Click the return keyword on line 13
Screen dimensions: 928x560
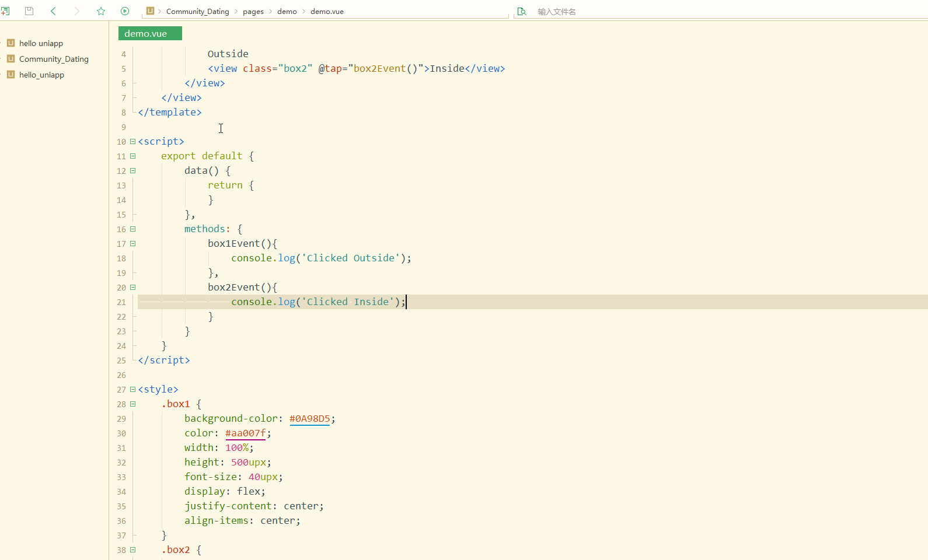225,185
